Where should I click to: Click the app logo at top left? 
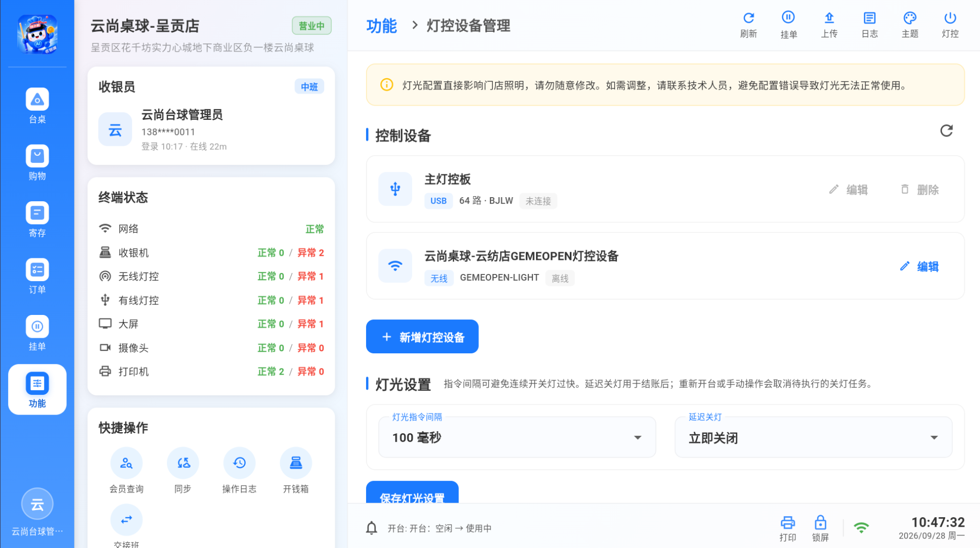point(37,33)
